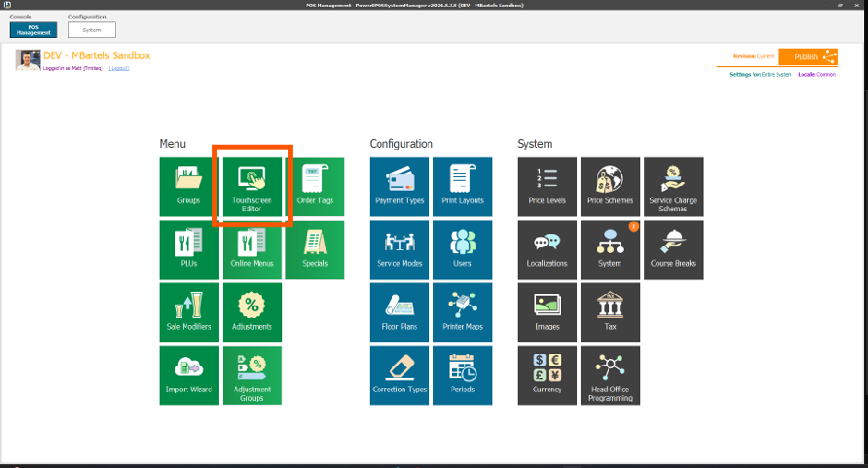Viewport: 868px width, 468px height.
Task: Open the Print Layouts tile
Action: point(463,186)
